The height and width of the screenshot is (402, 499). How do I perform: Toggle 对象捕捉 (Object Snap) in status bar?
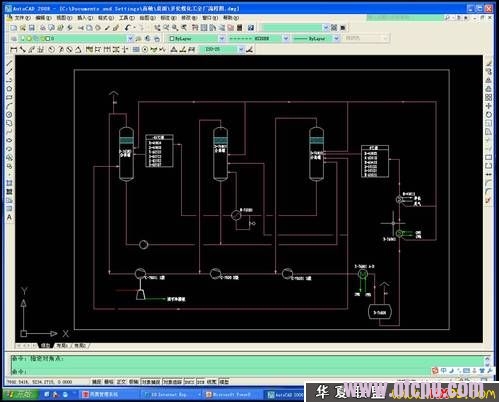pyautogui.click(x=151, y=382)
